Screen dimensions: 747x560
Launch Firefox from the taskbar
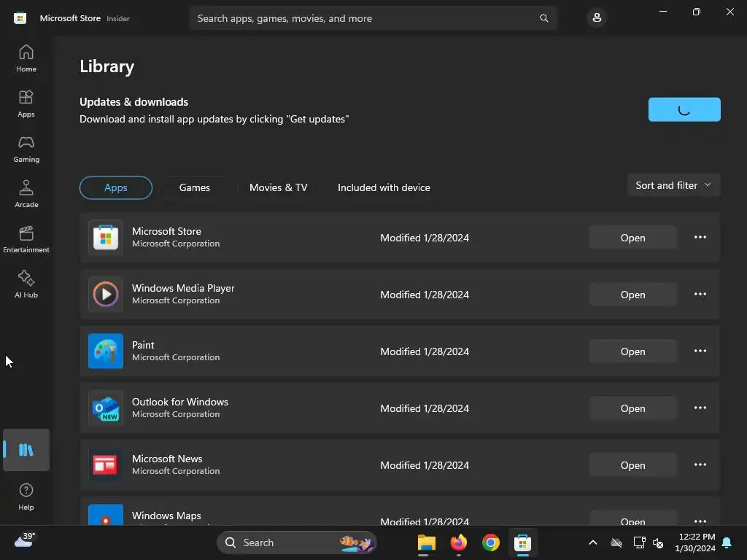pyautogui.click(x=458, y=542)
